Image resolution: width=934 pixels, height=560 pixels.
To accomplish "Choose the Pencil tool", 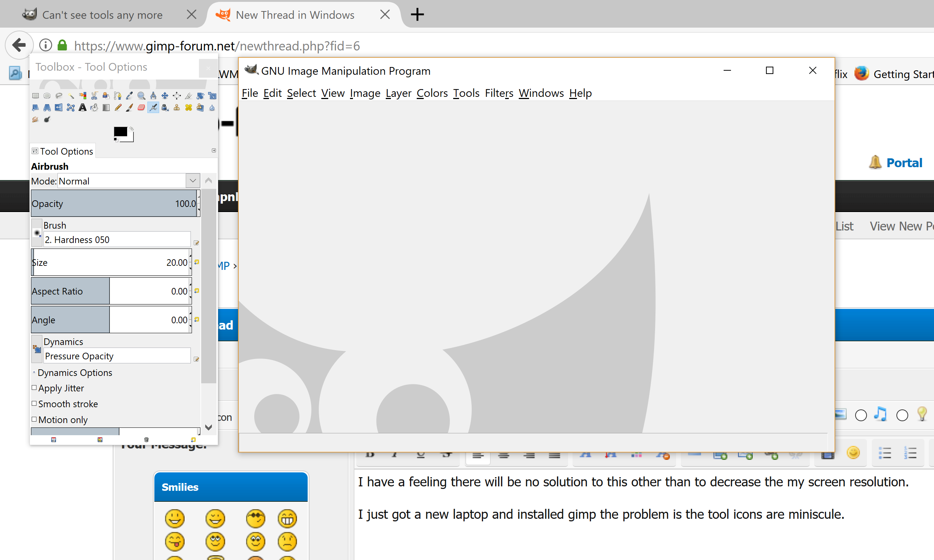I will coord(118,108).
